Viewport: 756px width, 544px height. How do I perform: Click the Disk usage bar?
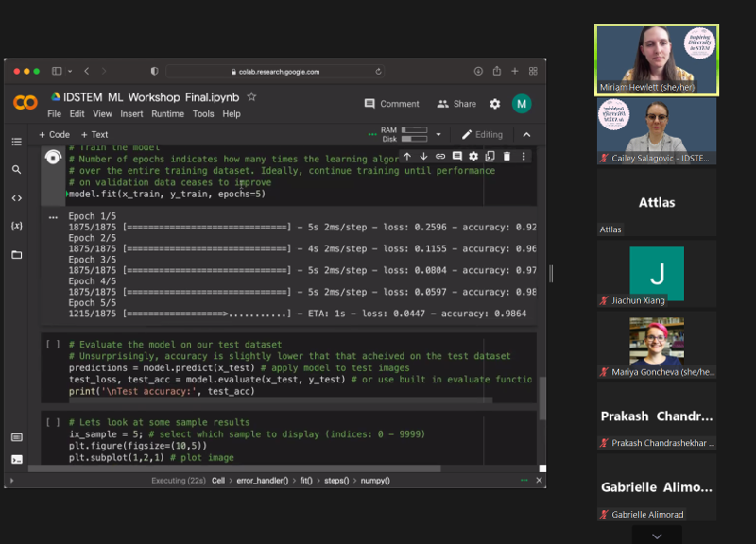[414, 139]
